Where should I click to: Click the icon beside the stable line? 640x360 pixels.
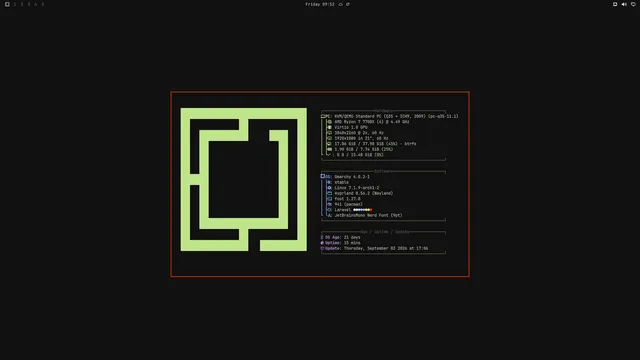point(329,182)
